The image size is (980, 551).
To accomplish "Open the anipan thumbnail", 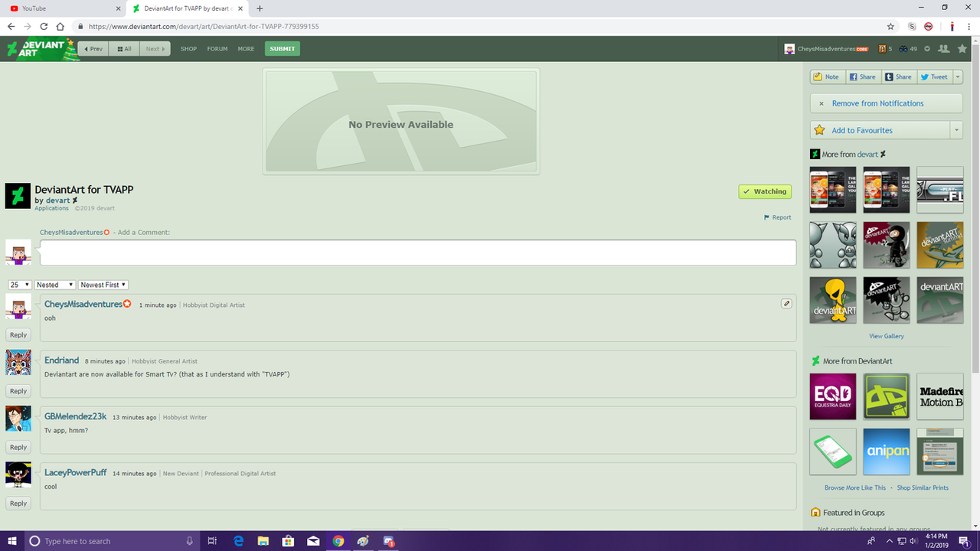I will (887, 452).
